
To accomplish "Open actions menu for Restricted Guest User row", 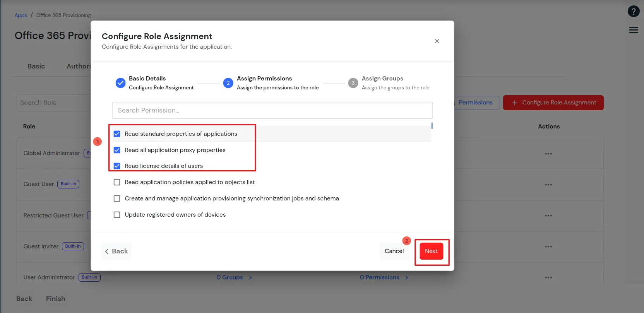I will (x=548, y=216).
